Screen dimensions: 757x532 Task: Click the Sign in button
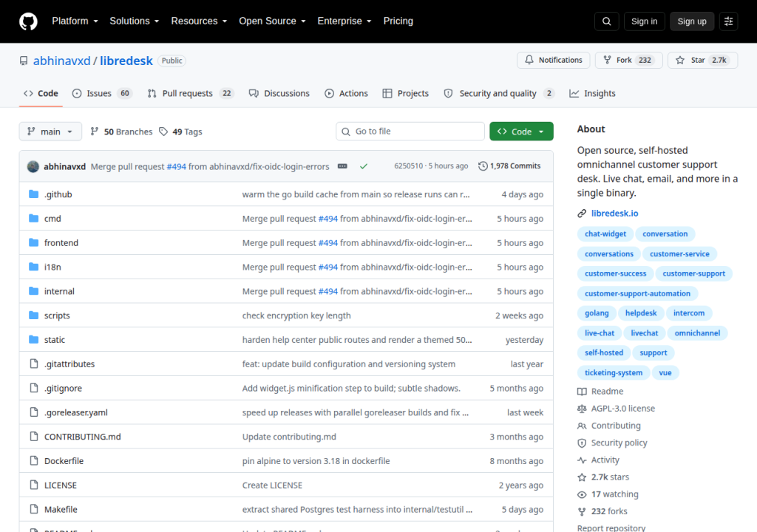(x=644, y=21)
